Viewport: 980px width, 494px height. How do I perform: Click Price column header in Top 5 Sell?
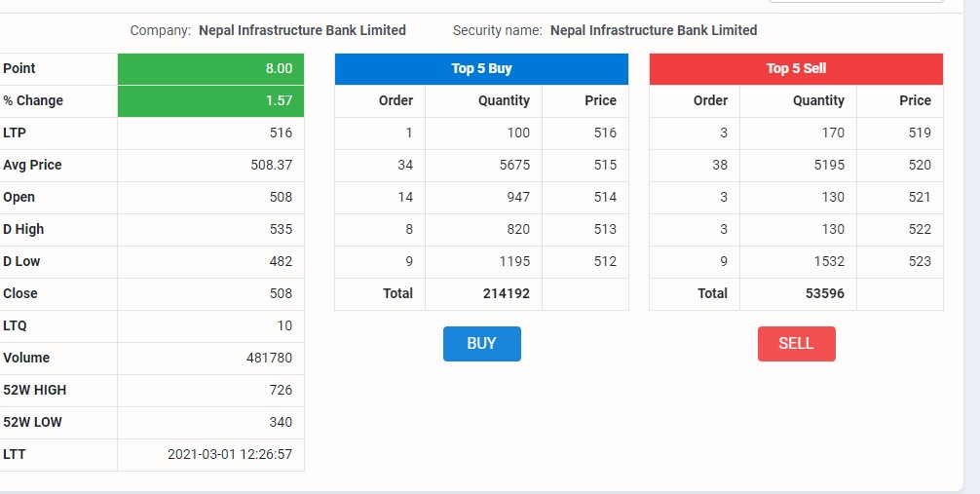point(915,100)
